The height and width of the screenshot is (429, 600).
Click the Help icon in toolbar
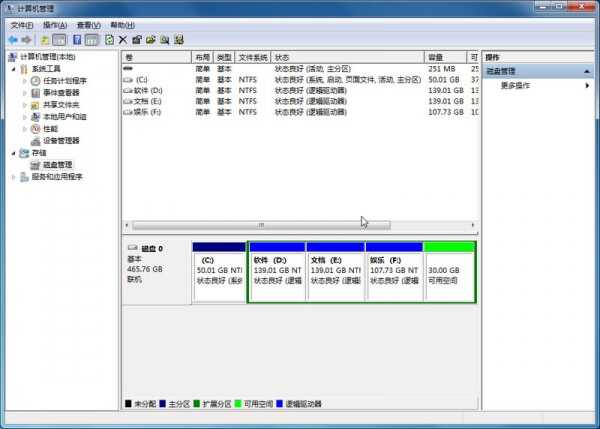coord(76,40)
